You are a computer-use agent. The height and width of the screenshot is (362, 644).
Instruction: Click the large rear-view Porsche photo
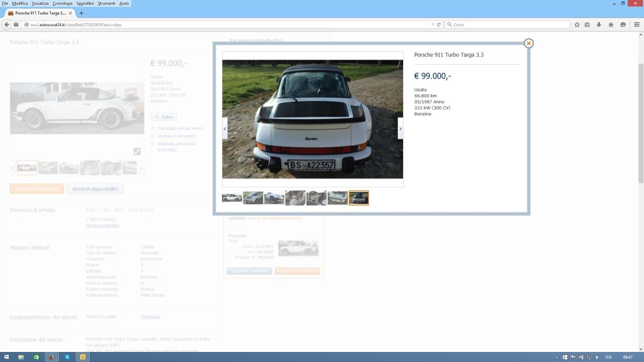pos(313,119)
